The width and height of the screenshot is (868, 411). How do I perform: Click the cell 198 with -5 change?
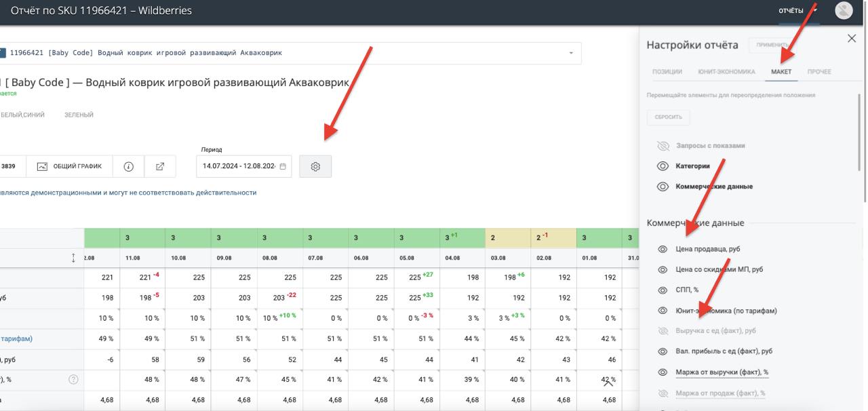click(142, 298)
